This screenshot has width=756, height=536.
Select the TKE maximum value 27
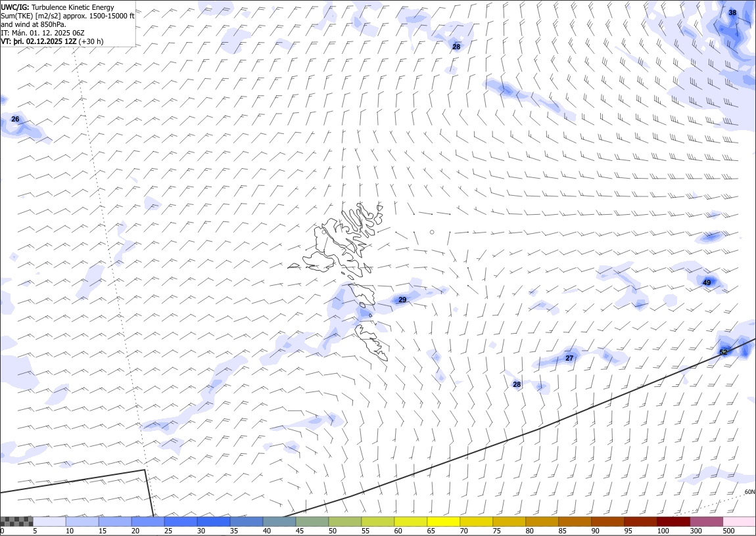[x=569, y=358]
